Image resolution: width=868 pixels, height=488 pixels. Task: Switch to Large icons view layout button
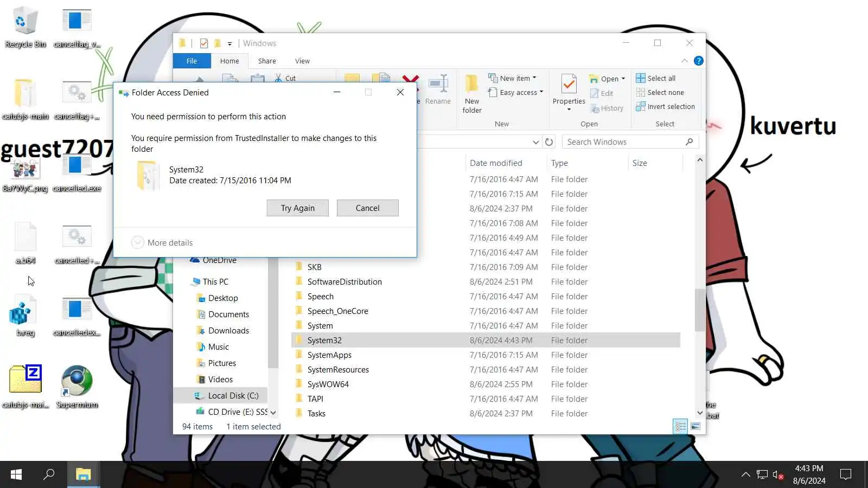pyautogui.click(x=695, y=427)
